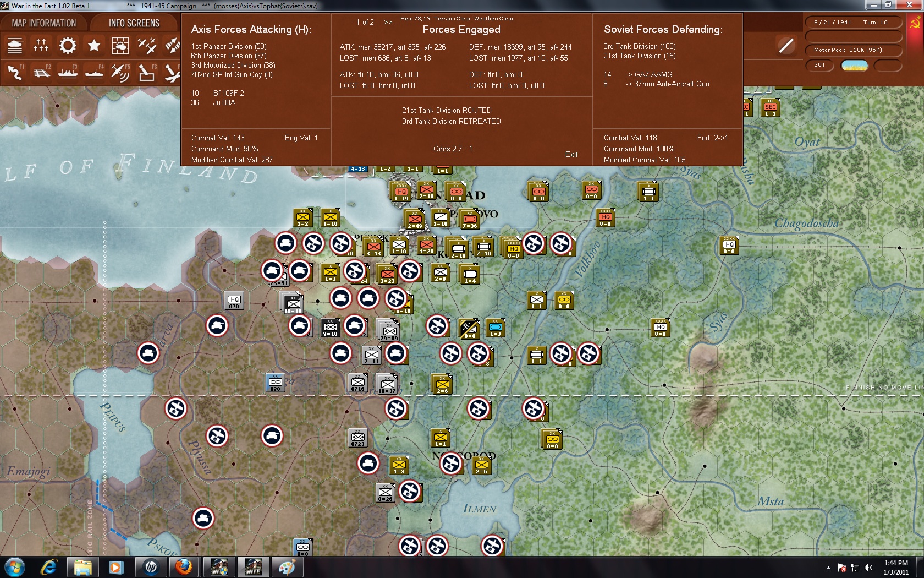Click the pencil marker icon near Motor Pool
This screenshot has width=924, height=578.
tap(787, 44)
